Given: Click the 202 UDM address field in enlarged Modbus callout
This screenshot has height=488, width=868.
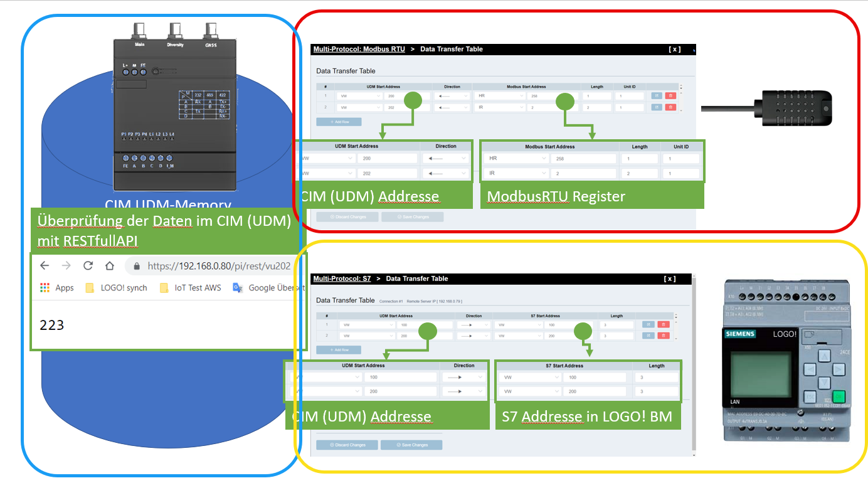Looking at the screenshot, I should [387, 173].
